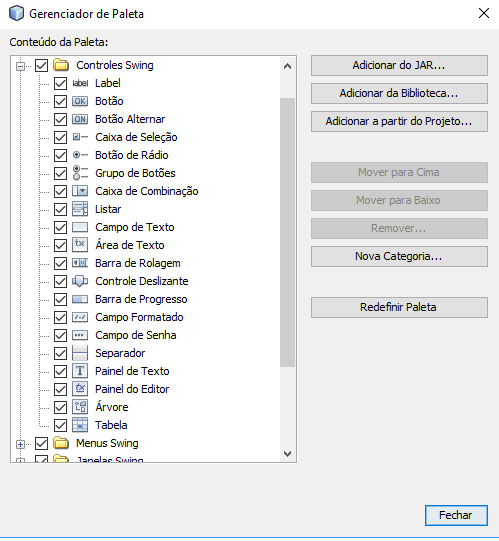This screenshot has width=499, height=541.
Task: Select the Barra de Rolagem row
Action: tap(138, 263)
